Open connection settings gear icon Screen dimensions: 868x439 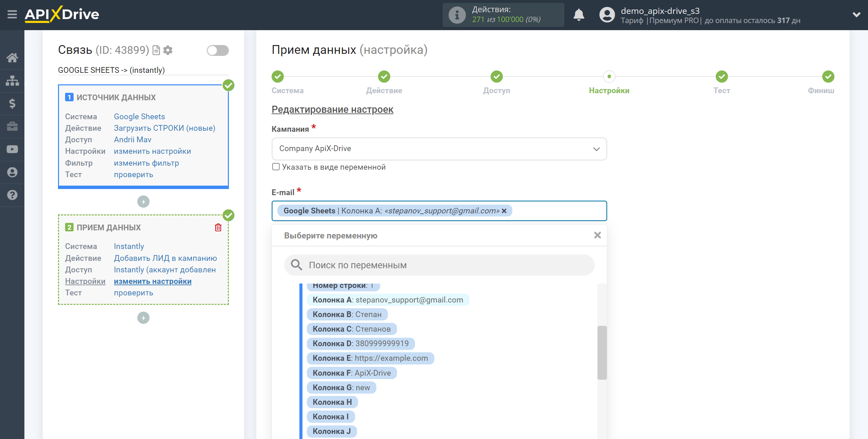168,50
